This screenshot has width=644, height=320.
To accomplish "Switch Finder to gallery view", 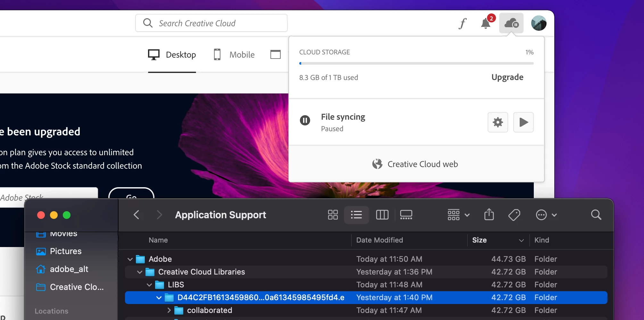I will click(406, 215).
